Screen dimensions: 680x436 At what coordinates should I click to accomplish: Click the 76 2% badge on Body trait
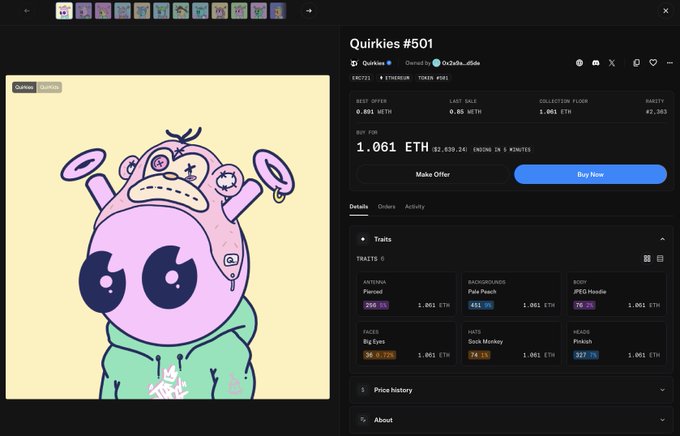pos(584,305)
